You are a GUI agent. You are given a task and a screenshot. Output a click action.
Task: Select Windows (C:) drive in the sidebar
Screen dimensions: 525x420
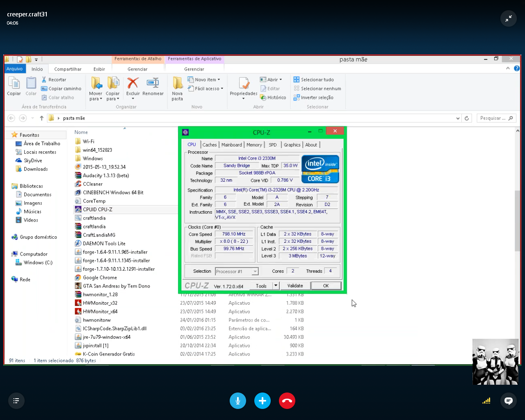pyautogui.click(x=34, y=262)
